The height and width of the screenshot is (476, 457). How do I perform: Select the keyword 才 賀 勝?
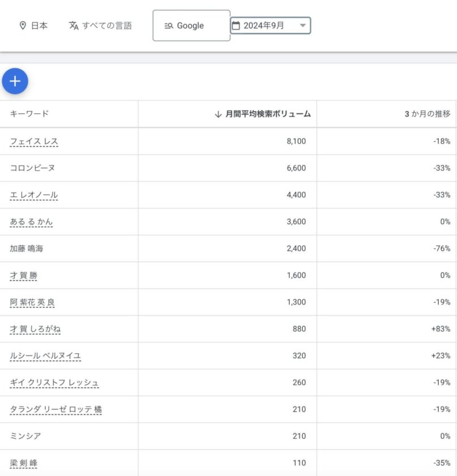point(24,275)
